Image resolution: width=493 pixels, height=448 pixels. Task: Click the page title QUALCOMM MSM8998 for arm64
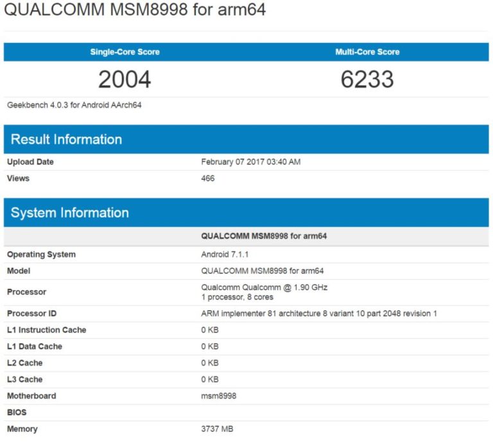[x=135, y=9]
